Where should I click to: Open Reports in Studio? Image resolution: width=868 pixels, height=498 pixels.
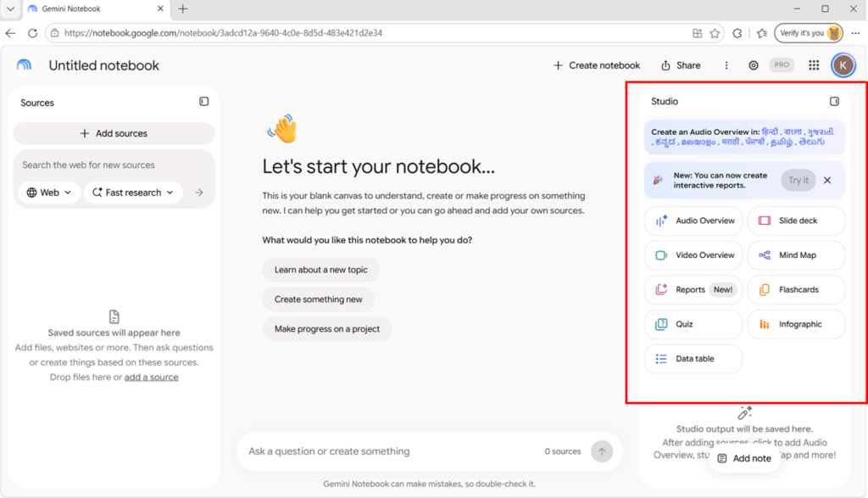[693, 289]
